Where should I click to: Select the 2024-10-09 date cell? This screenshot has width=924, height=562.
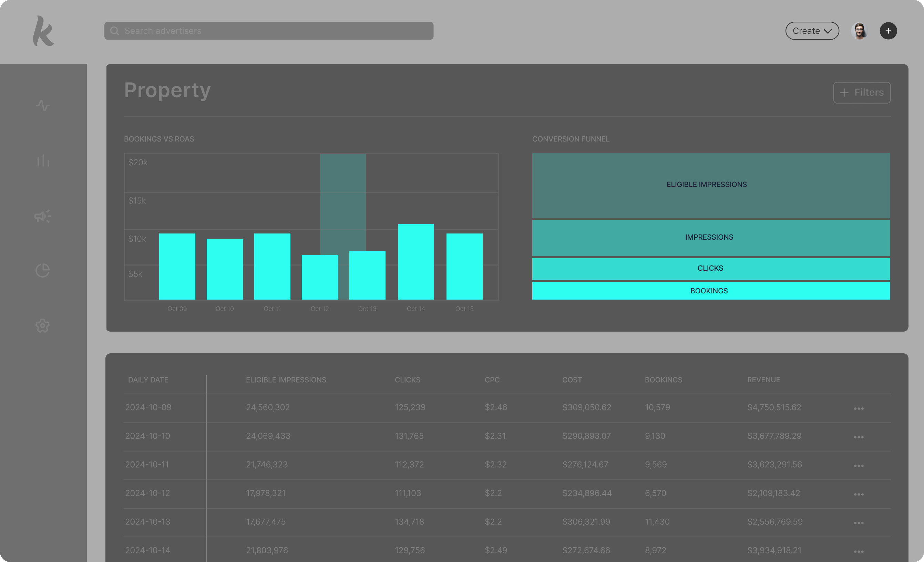coord(148,407)
